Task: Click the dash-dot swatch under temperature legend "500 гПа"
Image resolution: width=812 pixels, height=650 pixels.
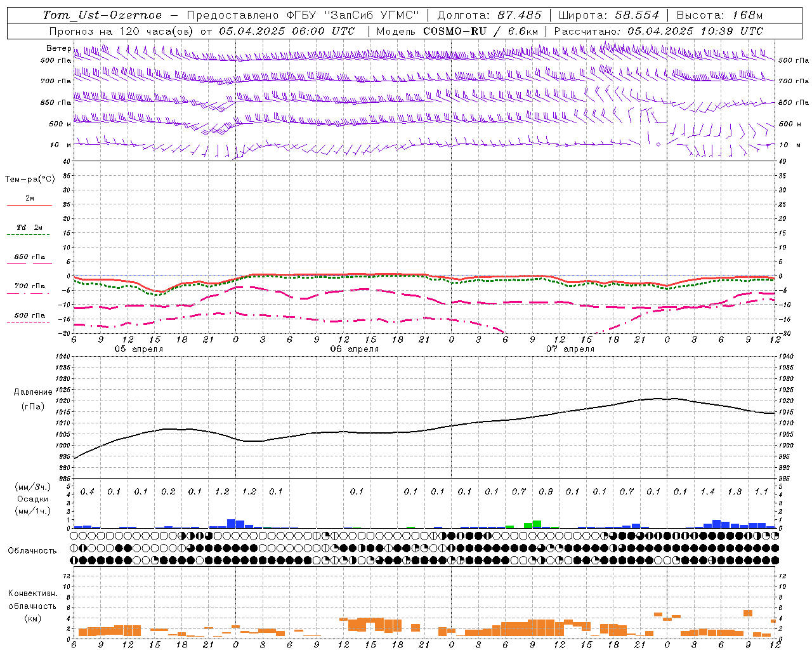Action: (29, 323)
